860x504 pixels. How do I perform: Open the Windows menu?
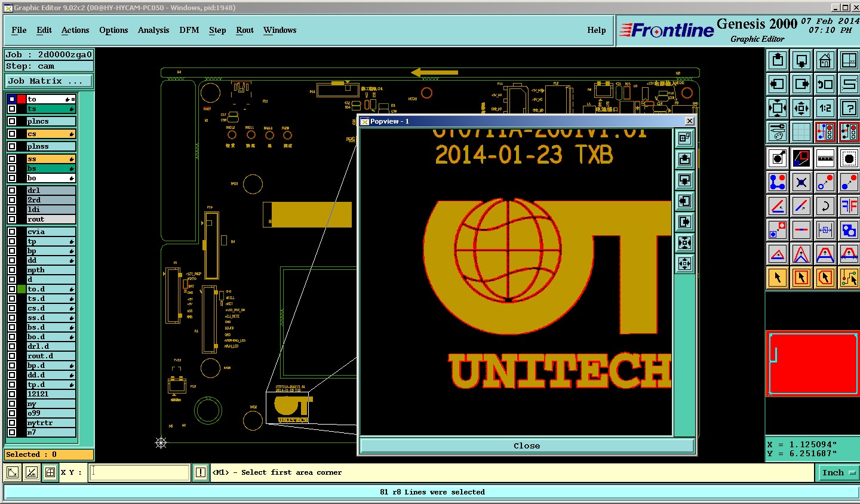pos(280,30)
